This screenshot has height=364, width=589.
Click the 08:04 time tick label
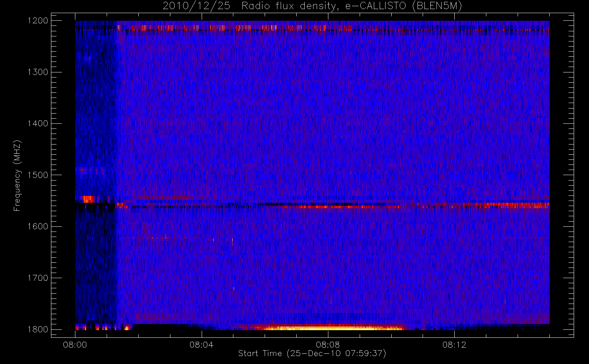(201, 345)
